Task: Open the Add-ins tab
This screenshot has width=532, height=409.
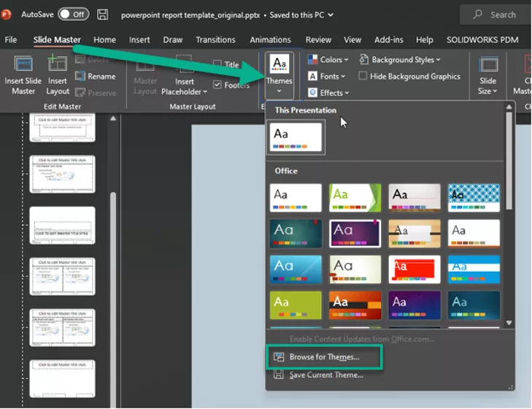Action: (389, 39)
